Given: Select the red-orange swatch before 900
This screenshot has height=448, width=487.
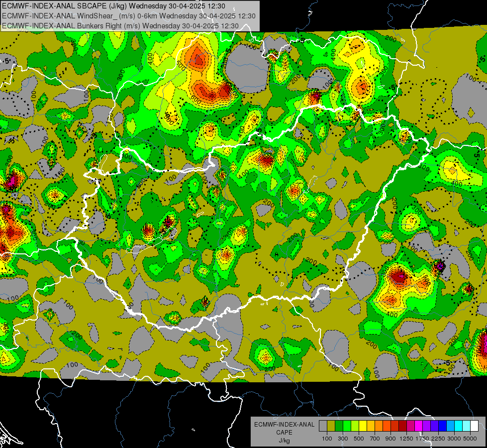Looking at the screenshot, I should coord(387,426).
